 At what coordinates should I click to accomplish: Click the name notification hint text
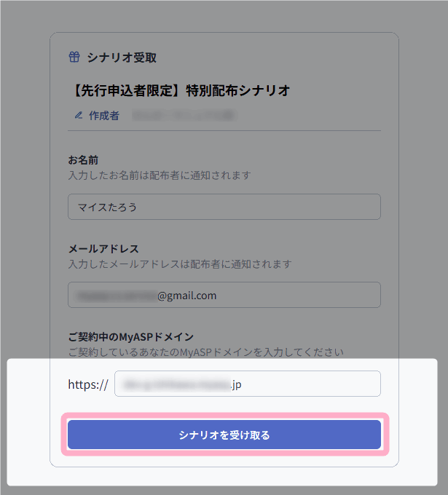pos(160,175)
